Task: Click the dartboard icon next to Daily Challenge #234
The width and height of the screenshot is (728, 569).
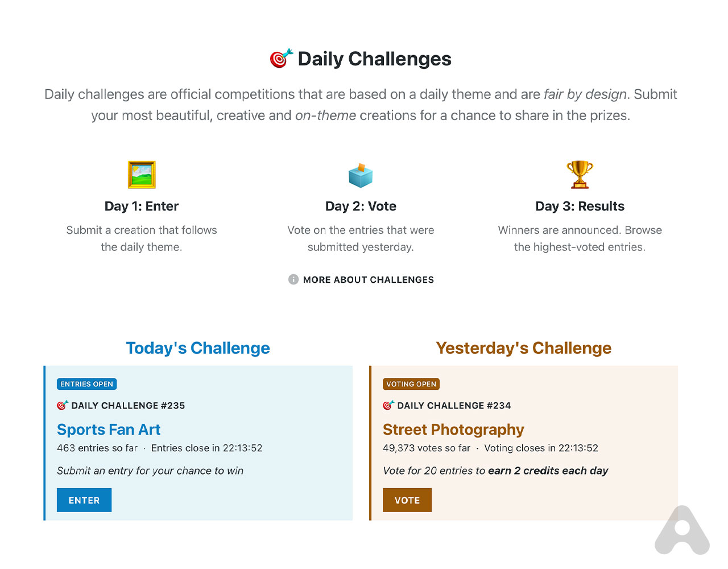Action: [388, 405]
